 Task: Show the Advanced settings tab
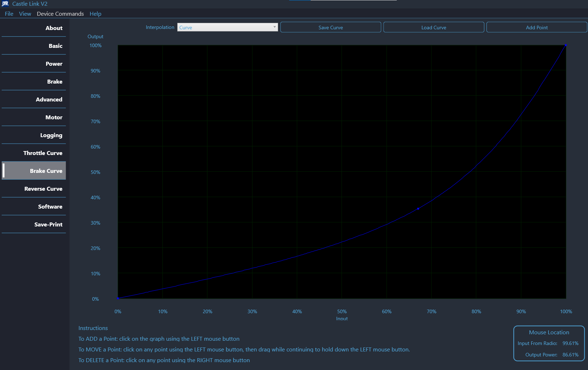[34, 99]
